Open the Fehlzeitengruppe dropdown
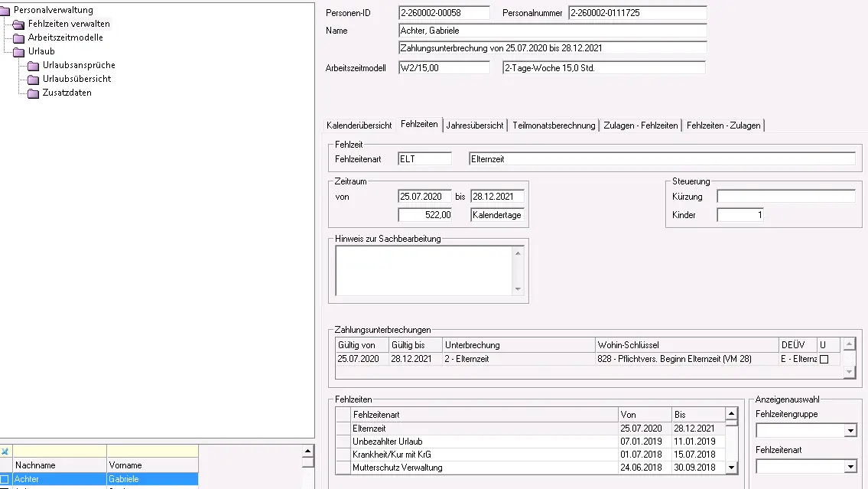 tap(850, 432)
